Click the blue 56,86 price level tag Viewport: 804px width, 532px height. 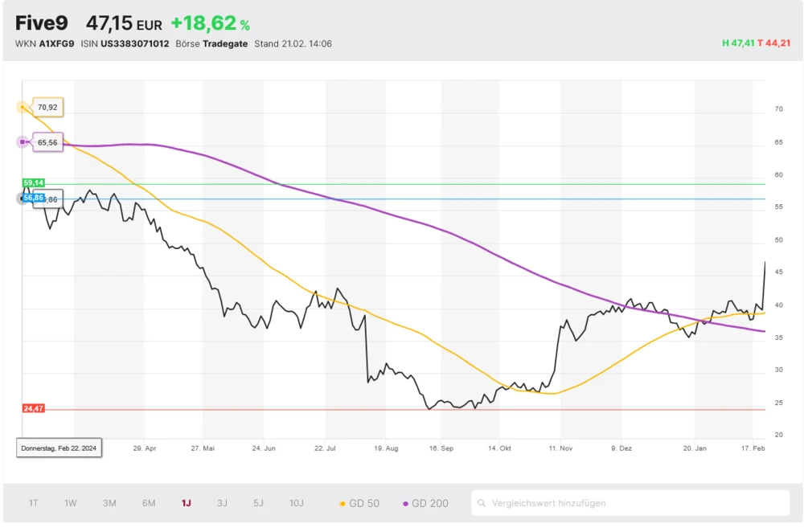coord(33,198)
